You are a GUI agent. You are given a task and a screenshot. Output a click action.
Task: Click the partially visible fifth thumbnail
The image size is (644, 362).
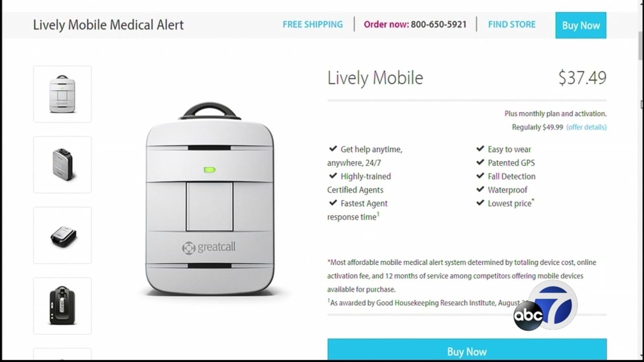coord(62,354)
